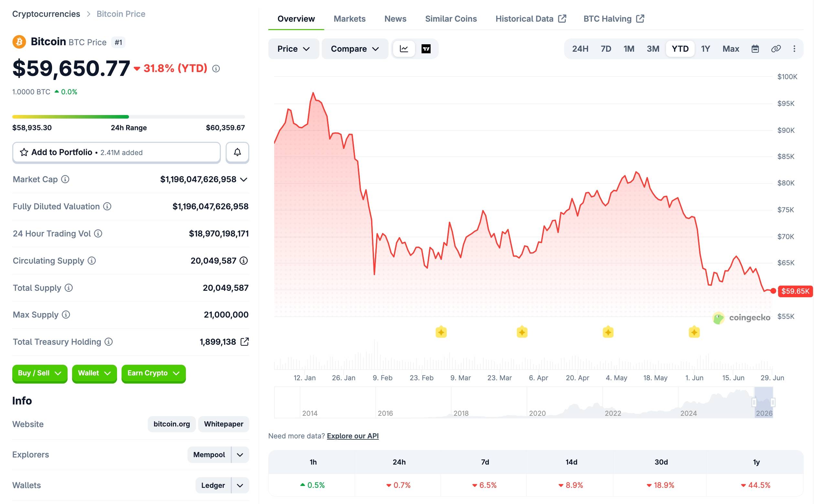Click the 30d value 18.9%
Screen dimensions: 814x504
(660, 485)
